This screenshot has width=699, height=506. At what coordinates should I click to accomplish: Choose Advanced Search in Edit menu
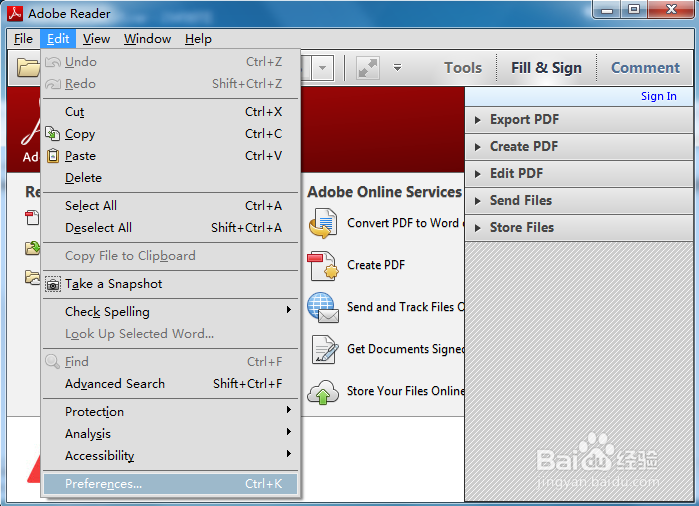tap(170, 383)
